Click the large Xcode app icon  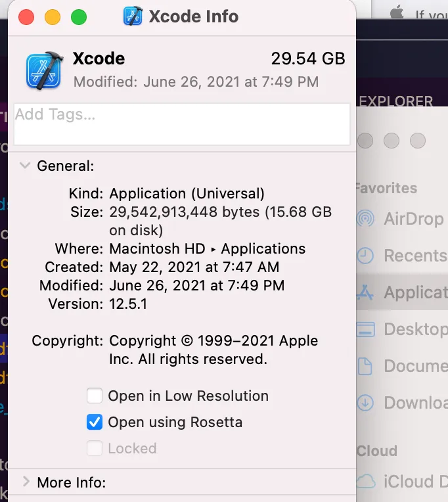coord(44,70)
